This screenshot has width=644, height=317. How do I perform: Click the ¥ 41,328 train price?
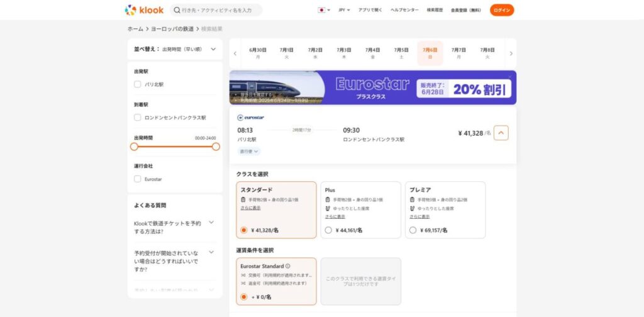click(x=470, y=133)
